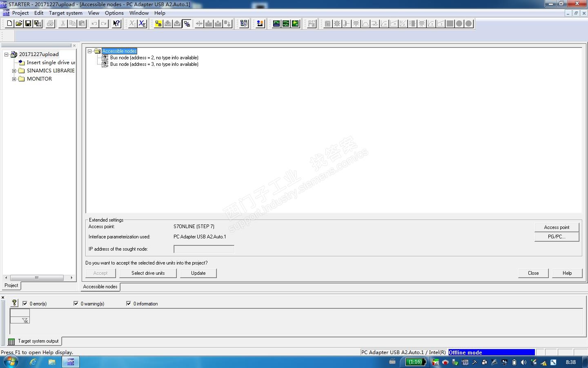588x368 pixels.
Task: Collapse the 20171227upload project tree node
Action: pos(7,54)
